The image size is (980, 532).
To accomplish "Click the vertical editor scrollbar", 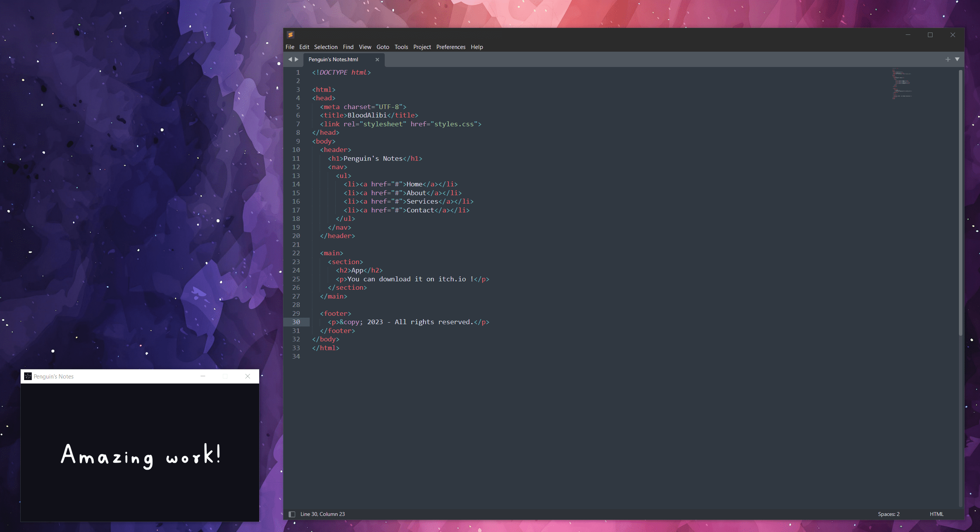I will (960, 203).
